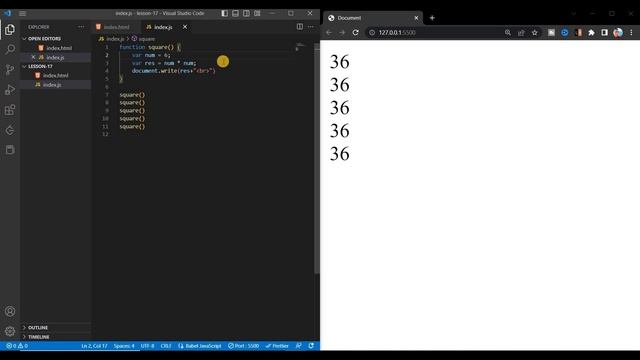Screen dimensions: 640x360
Task: Bookmark this page with star icon
Action: [x=535, y=33]
